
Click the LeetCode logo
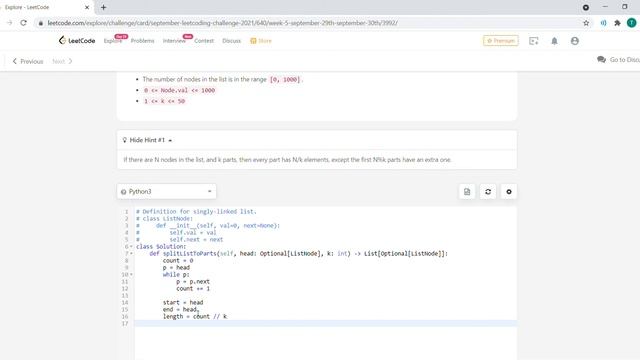pos(77,40)
